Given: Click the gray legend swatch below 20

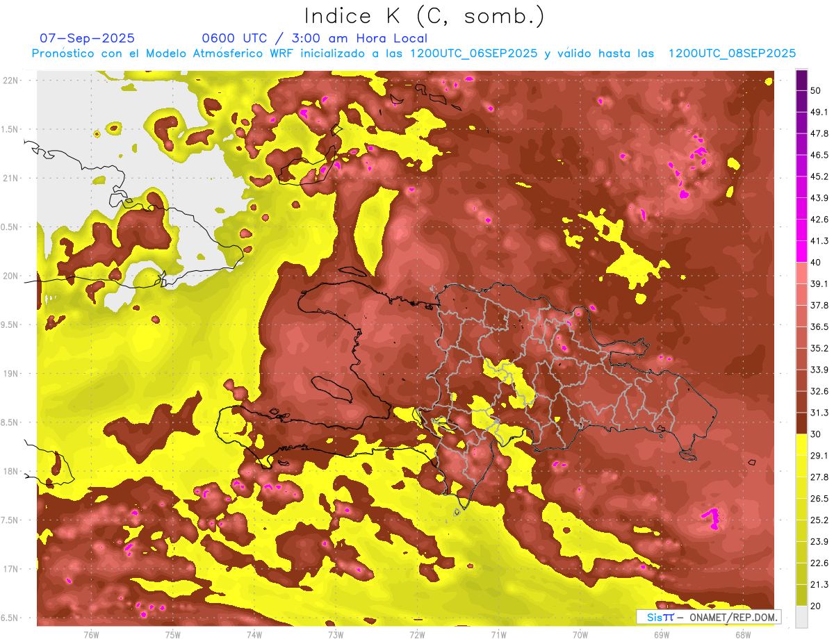Looking at the screenshot, I should tap(801, 617).
